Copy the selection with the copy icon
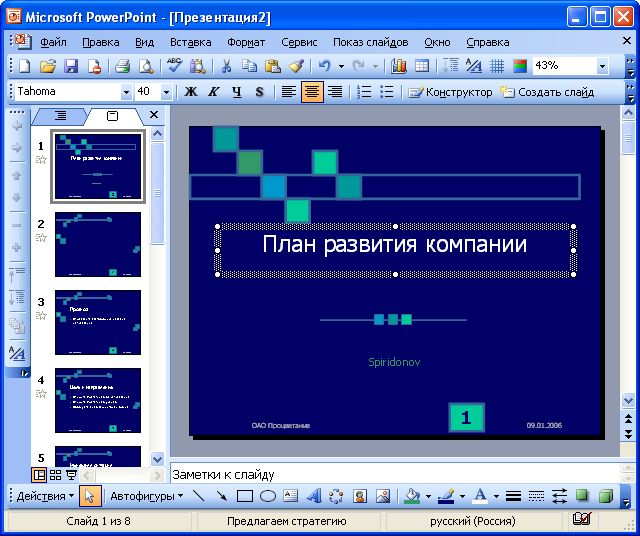Image resolution: width=640 pixels, height=536 pixels. pyautogui.click(x=249, y=66)
